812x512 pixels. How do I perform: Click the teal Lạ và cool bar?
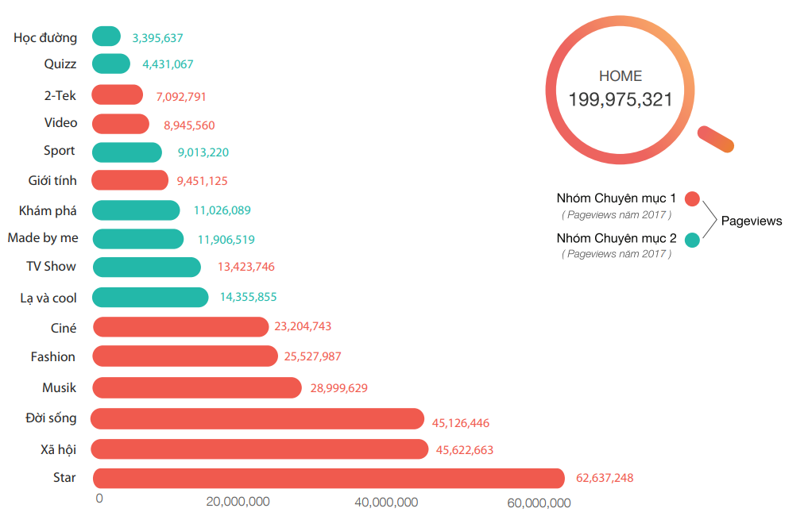[x=150, y=297]
